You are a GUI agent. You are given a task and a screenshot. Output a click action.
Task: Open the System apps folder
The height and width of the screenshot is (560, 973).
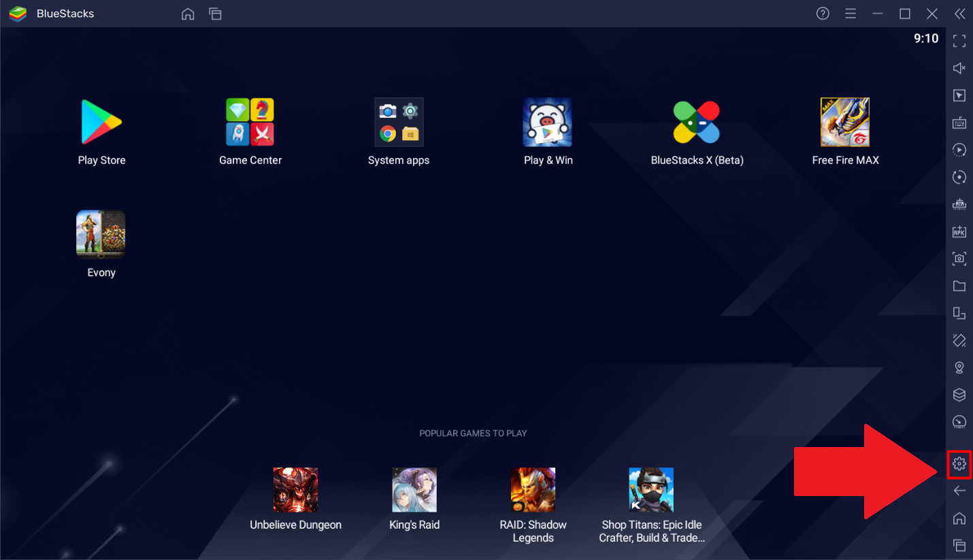(399, 122)
